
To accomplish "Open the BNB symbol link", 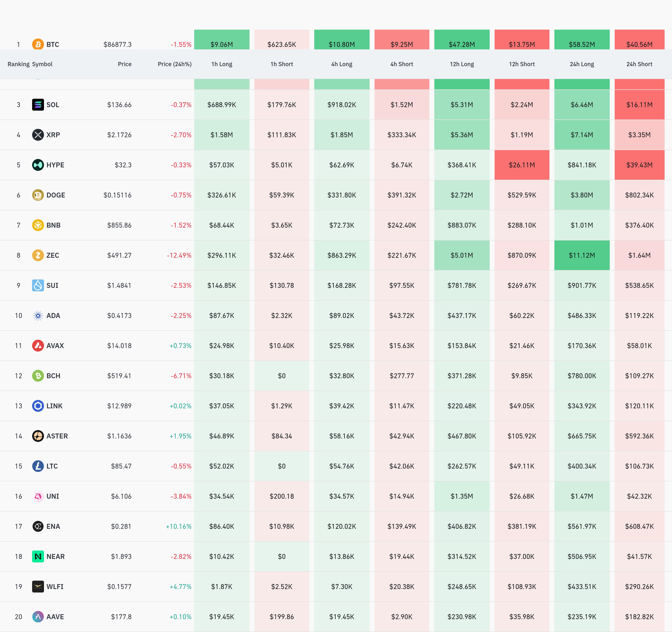I will coord(53,225).
